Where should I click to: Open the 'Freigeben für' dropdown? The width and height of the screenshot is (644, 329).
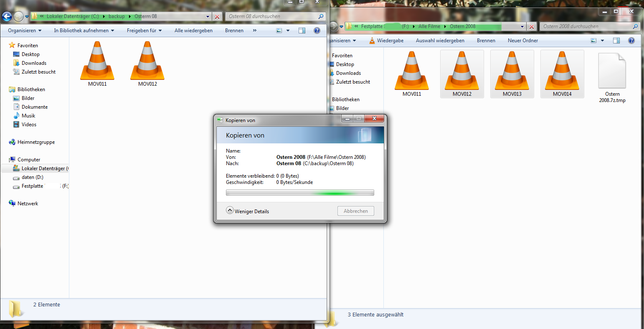coord(144,31)
